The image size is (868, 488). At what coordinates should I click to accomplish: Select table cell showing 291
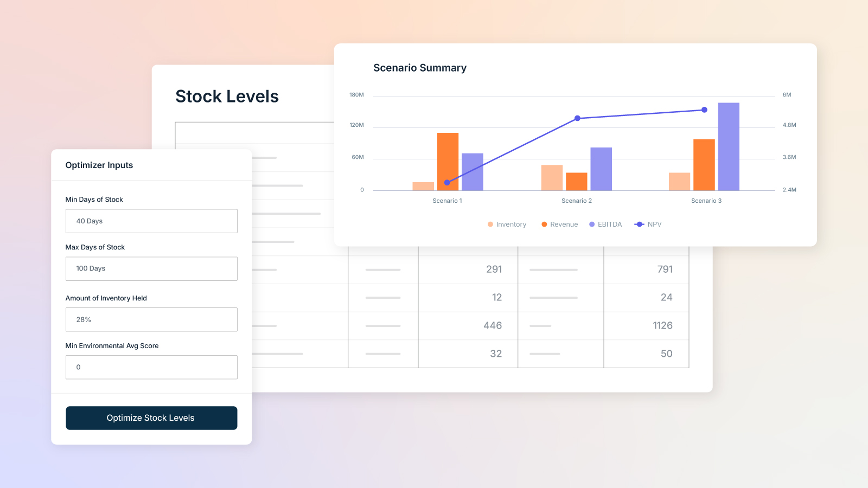468,269
